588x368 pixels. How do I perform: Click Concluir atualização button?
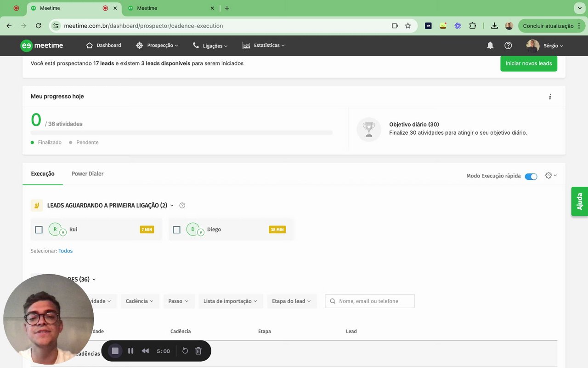pyautogui.click(x=551, y=26)
